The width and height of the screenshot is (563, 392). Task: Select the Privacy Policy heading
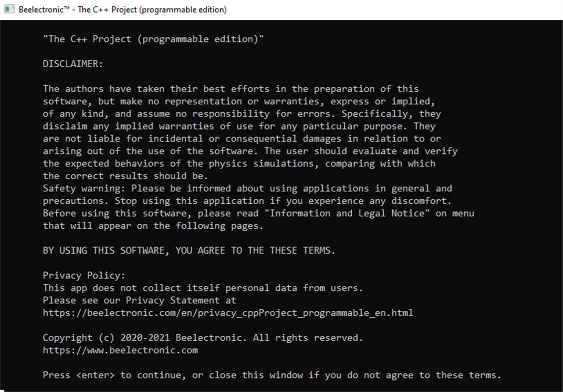(83, 275)
